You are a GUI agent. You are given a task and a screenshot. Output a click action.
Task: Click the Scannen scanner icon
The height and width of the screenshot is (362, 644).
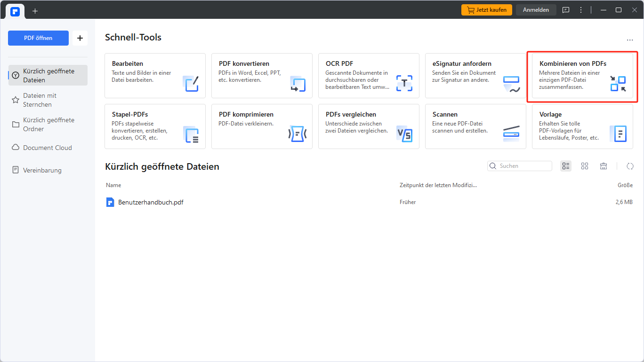(x=511, y=134)
